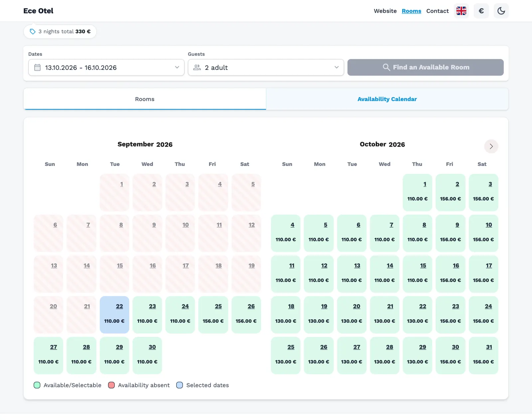Click the October 2026 month heading
The image size is (532, 420).
coord(382,144)
